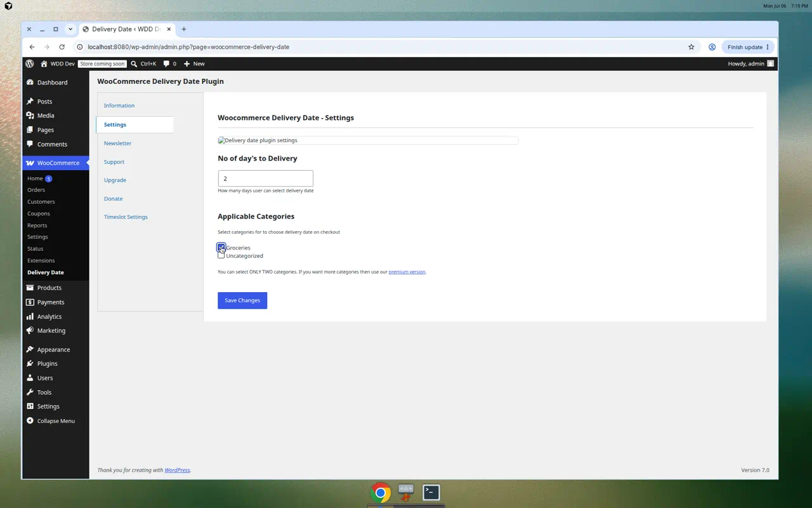The width and height of the screenshot is (812, 508).
Task: Uncheck the Groceries category checkbox
Action: 221,247
